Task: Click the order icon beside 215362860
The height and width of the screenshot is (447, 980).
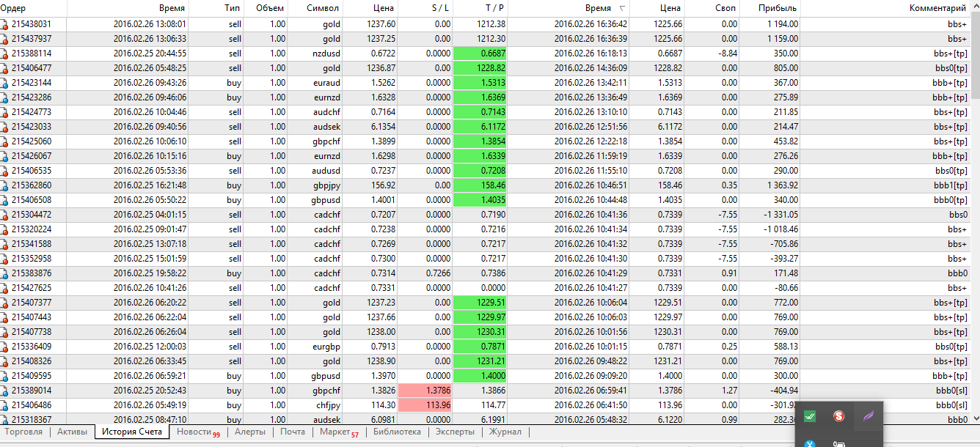Action: pyautogui.click(x=4, y=185)
